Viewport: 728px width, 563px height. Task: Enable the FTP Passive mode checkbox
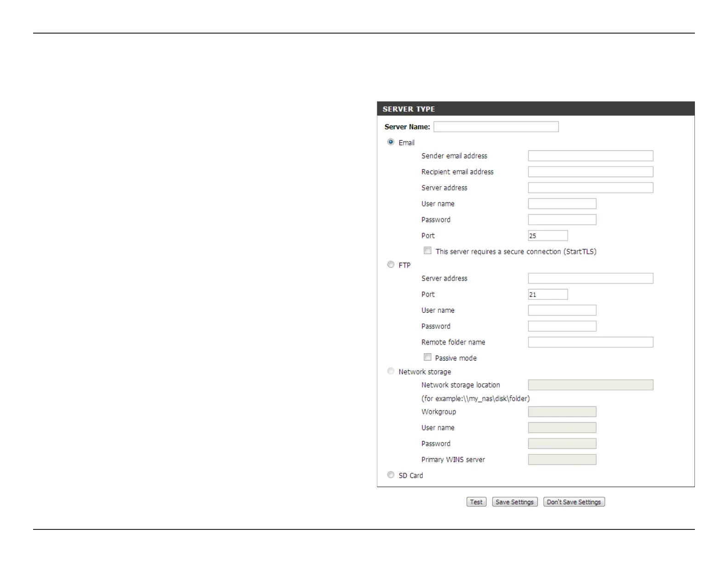[x=427, y=357]
